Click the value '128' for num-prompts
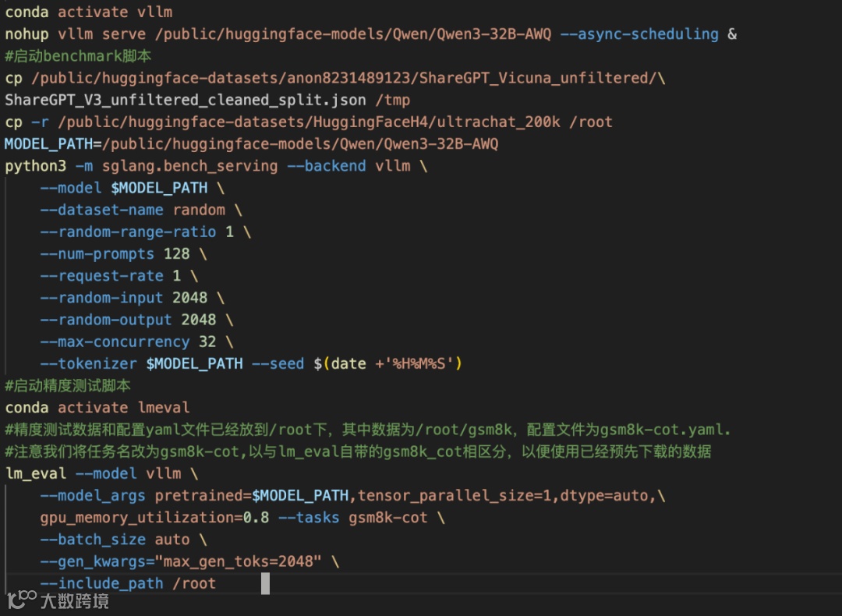The height and width of the screenshot is (616, 842). point(177,254)
